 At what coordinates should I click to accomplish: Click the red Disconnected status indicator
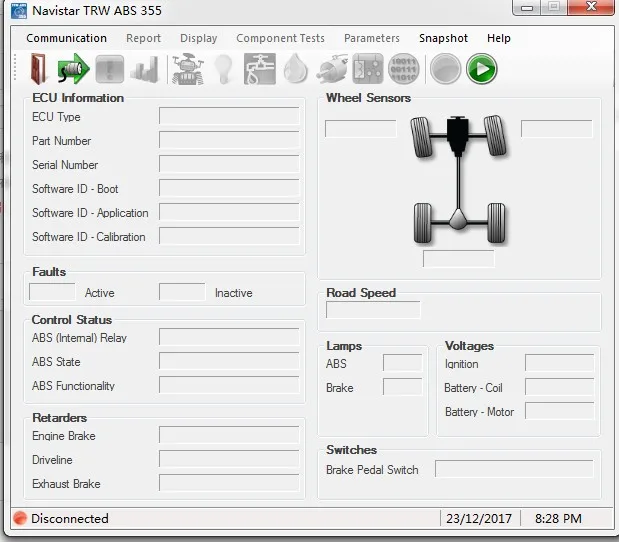pyautogui.click(x=19, y=518)
